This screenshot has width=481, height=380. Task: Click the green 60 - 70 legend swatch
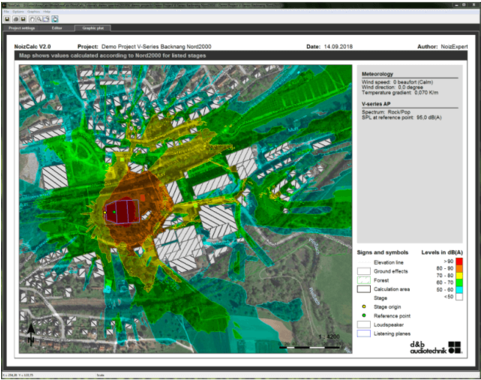pos(459,283)
